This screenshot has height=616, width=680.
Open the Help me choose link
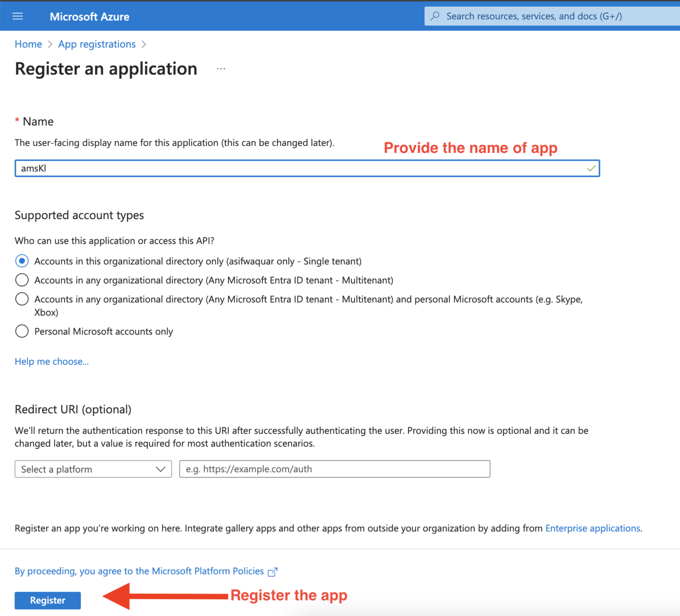point(51,361)
